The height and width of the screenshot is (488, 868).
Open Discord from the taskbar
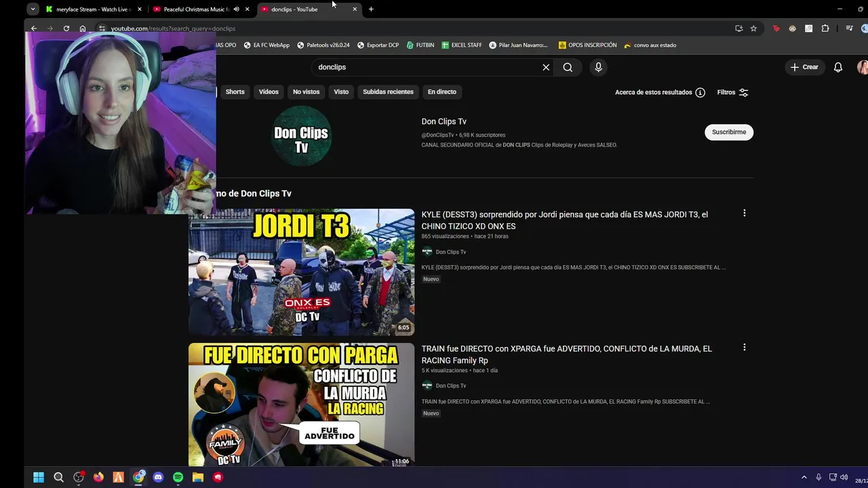tap(158, 477)
